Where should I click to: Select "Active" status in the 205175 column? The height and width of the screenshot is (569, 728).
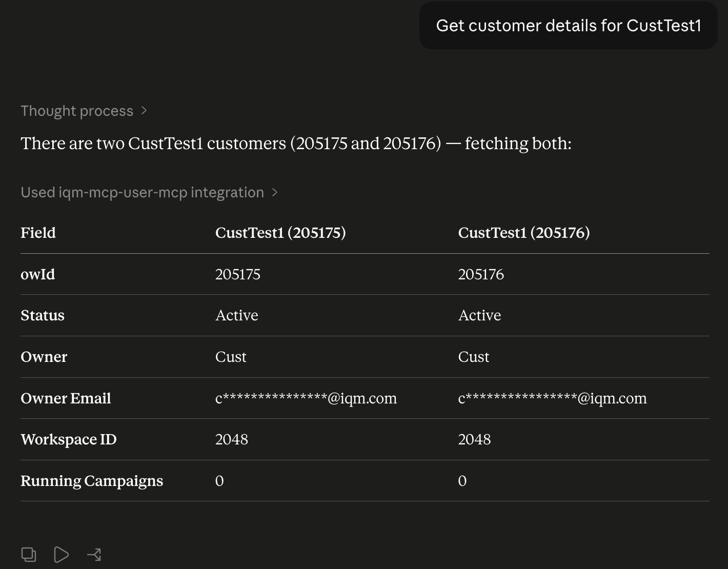(x=237, y=315)
